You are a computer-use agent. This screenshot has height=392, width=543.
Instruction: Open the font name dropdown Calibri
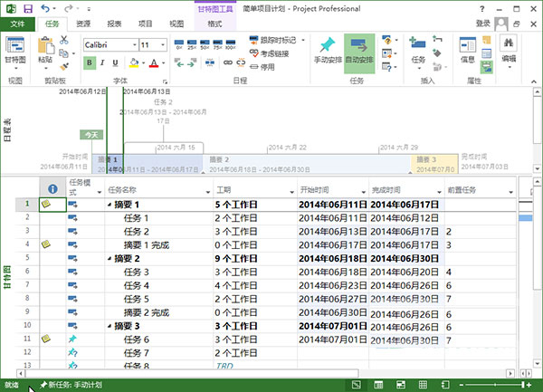pyautogui.click(x=135, y=44)
